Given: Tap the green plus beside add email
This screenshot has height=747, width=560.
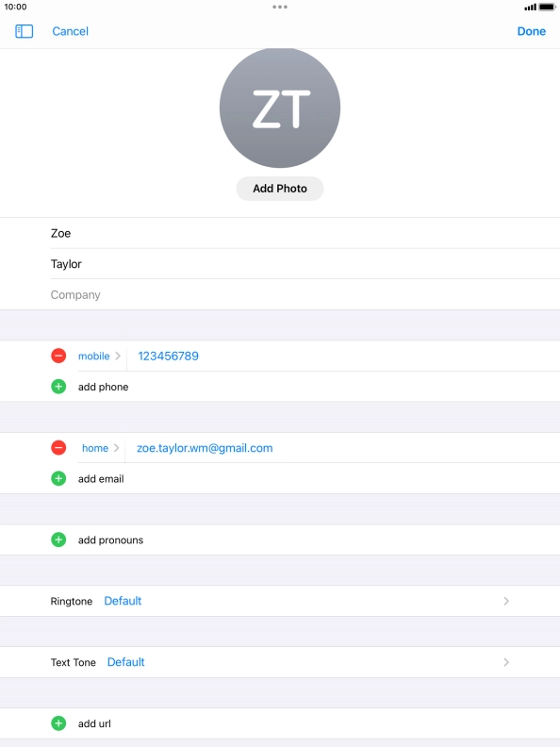Looking at the screenshot, I should coord(58,478).
